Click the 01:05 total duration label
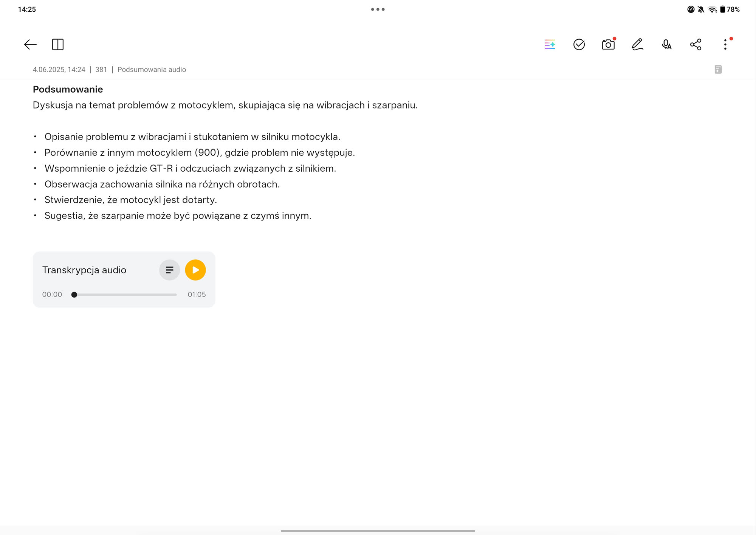756x535 pixels. pos(197,295)
